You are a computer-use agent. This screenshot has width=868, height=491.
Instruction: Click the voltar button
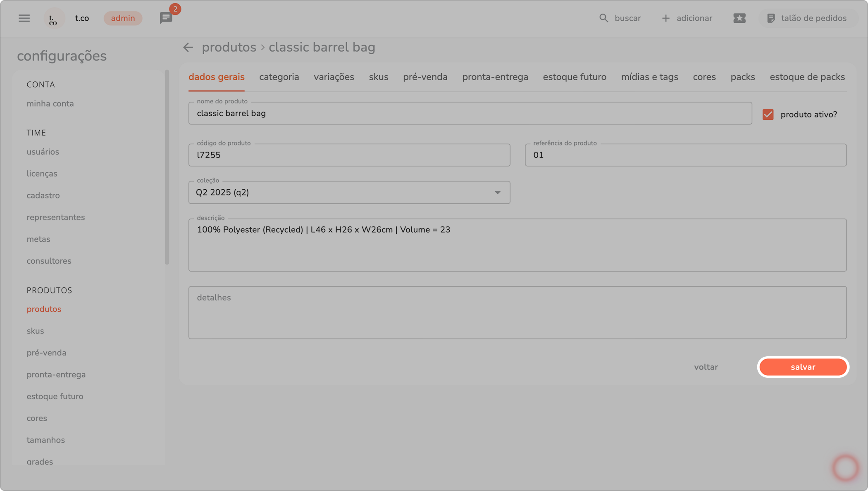(706, 367)
